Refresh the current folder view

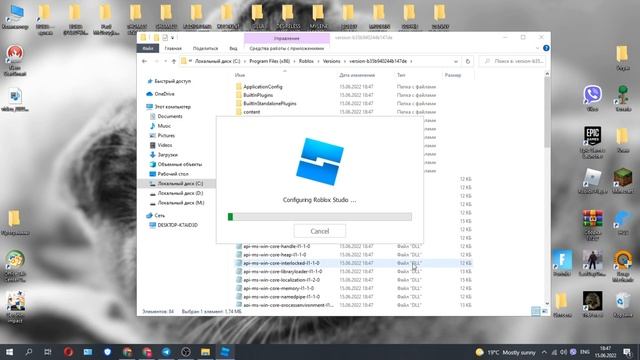468,61
